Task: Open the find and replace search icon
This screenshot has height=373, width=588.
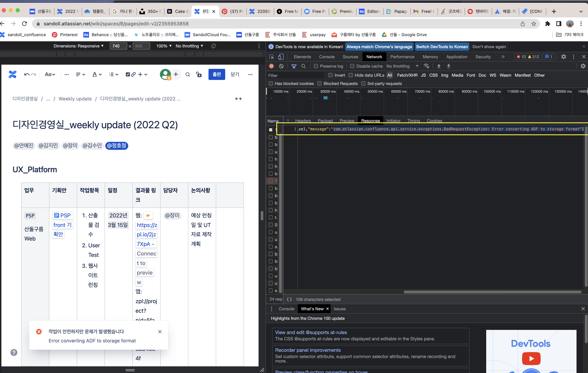Action: click(x=187, y=75)
